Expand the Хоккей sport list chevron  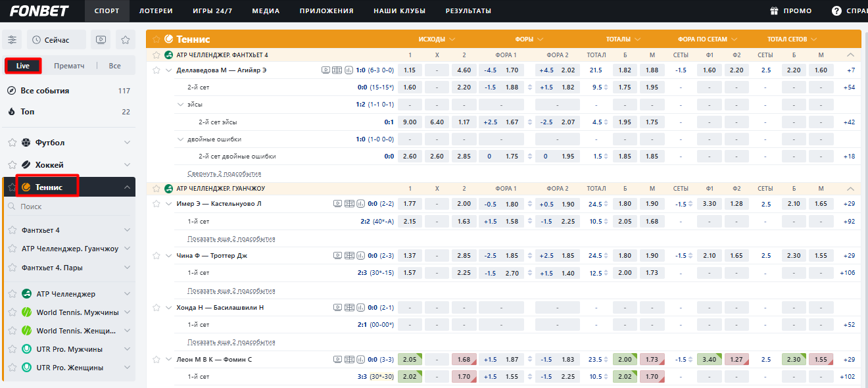(127, 164)
